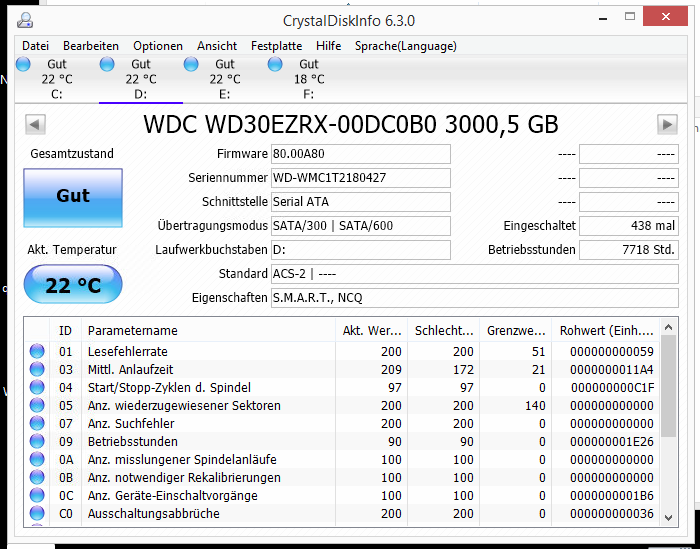Minimize the CrystalDiskInfo window

tap(604, 18)
